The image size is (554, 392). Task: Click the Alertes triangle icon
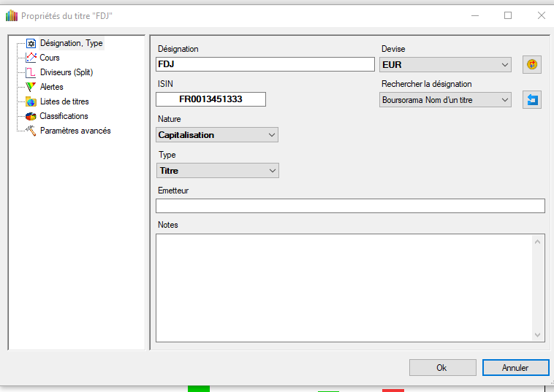31,87
